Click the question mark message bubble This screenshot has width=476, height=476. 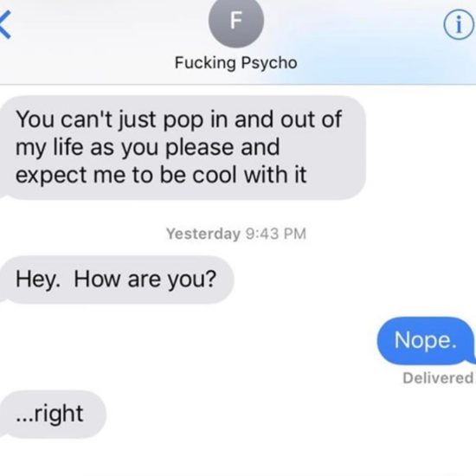(117, 280)
